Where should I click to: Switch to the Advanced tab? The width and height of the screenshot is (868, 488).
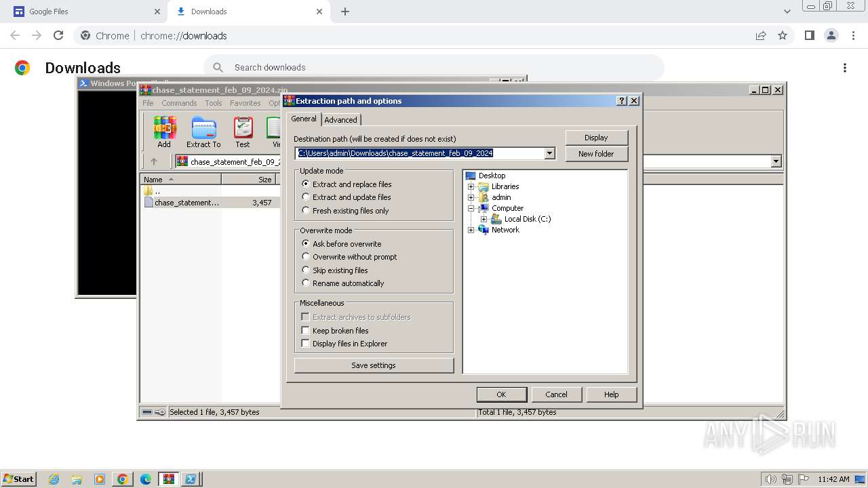click(x=340, y=120)
